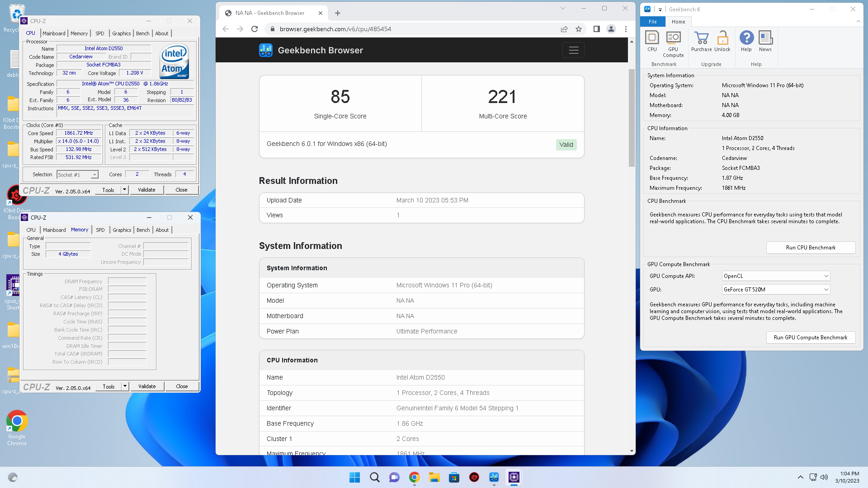The image size is (868, 488).
Task: Select the Home tab in Geekbench 6
Action: (x=678, y=22)
